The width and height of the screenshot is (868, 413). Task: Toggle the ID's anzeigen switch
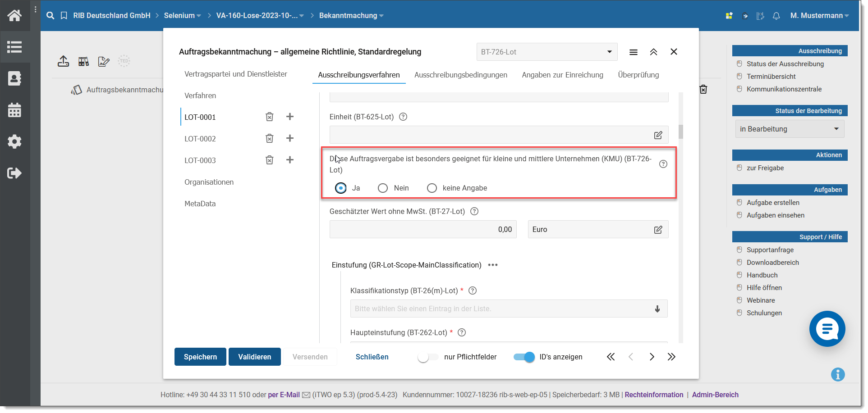[x=524, y=357]
